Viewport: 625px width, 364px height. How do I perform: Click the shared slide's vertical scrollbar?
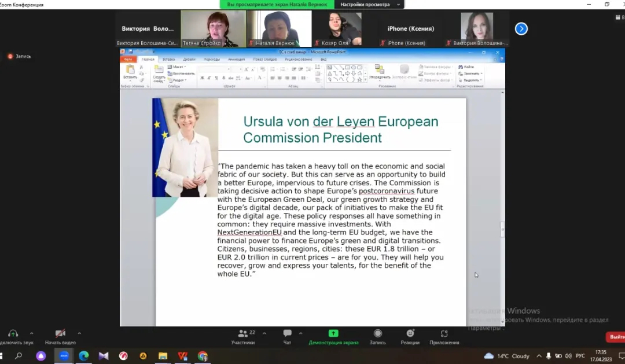[x=502, y=229]
